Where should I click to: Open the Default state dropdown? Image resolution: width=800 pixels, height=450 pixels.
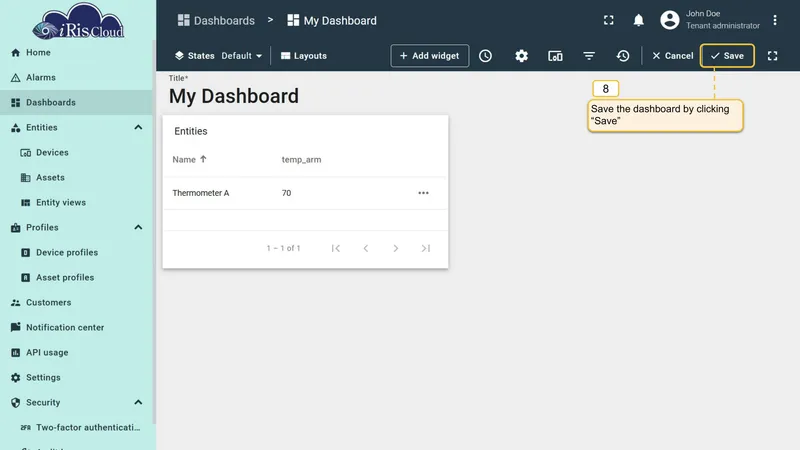click(241, 56)
